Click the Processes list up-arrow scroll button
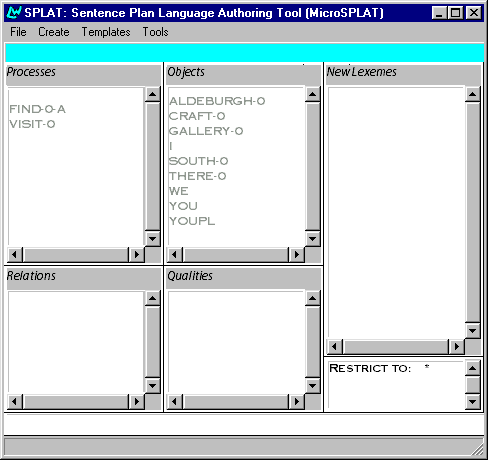This screenshot has height=460, width=488. click(x=153, y=95)
